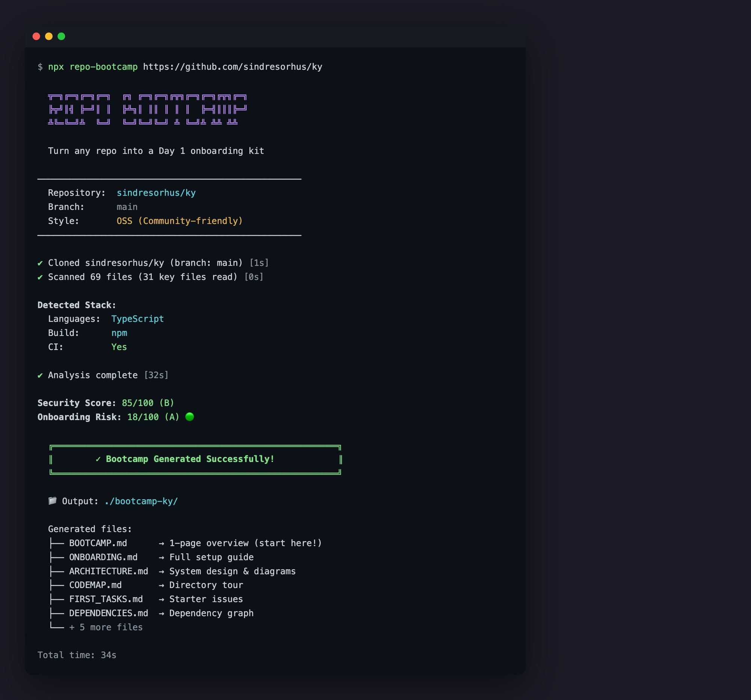Click the checkmark beside Scanned 69 files
This screenshot has width=751, height=700.
40,277
